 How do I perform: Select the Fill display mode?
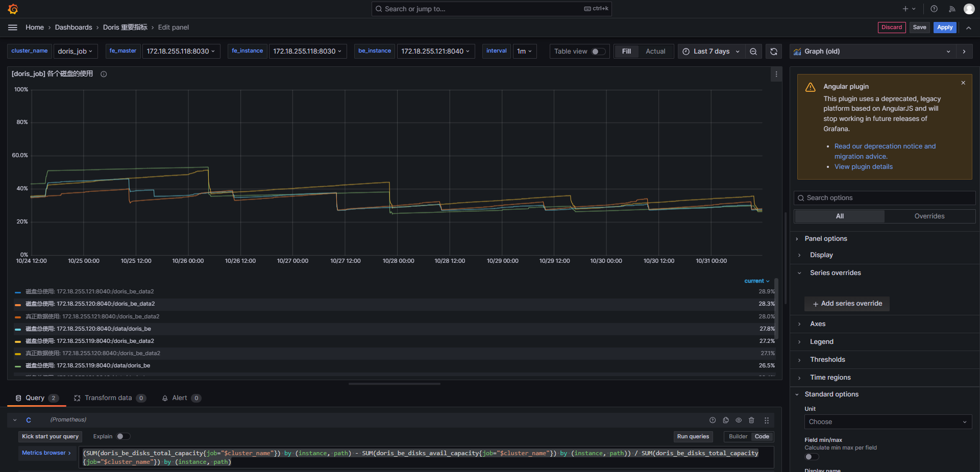coord(626,52)
